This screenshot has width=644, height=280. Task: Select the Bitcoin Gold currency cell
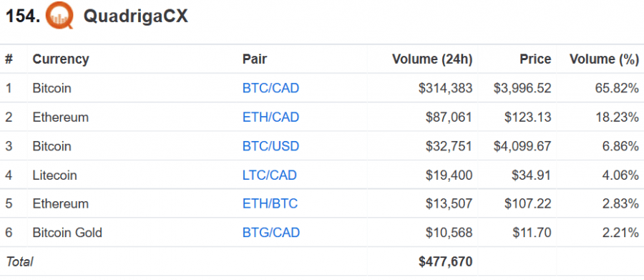pyautogui.click(x=67, y=233)
